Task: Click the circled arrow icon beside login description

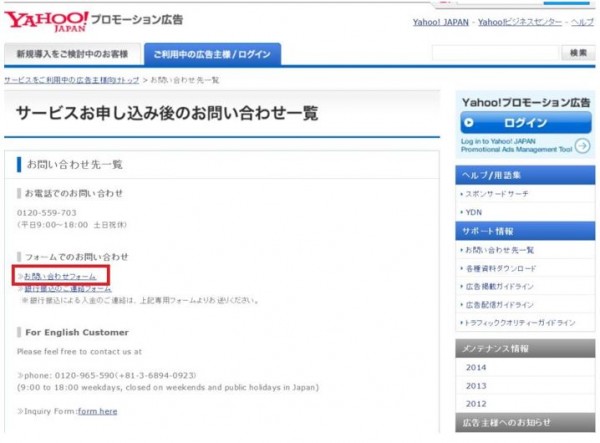Action: [582, 146]
